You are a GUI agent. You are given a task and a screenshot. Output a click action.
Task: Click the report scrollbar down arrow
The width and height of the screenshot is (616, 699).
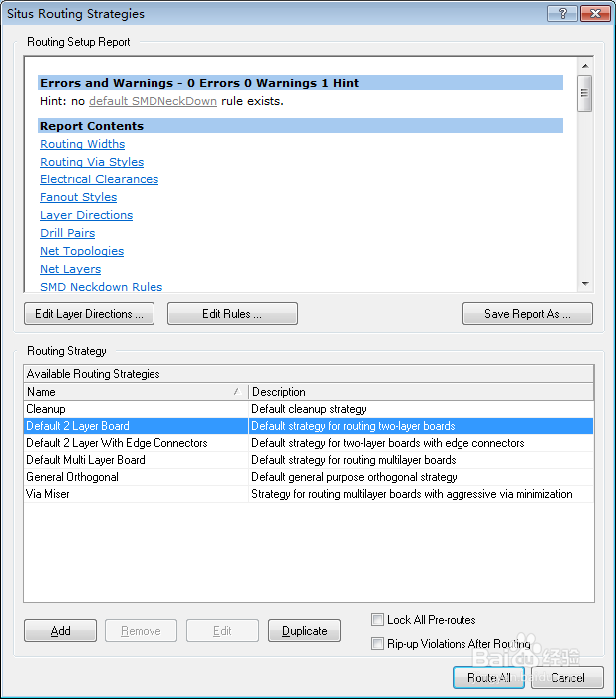(585, 284)
